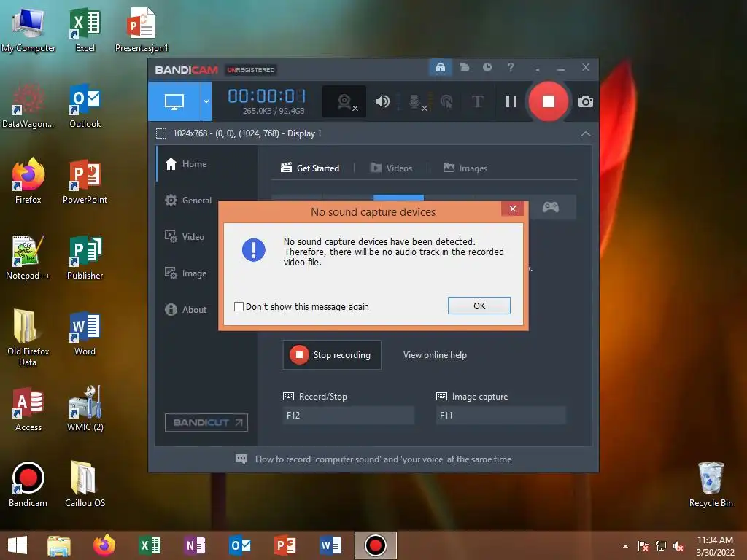
Task: Click the speaker sound icon in Bandicam
Action: (x=382, y=101)
